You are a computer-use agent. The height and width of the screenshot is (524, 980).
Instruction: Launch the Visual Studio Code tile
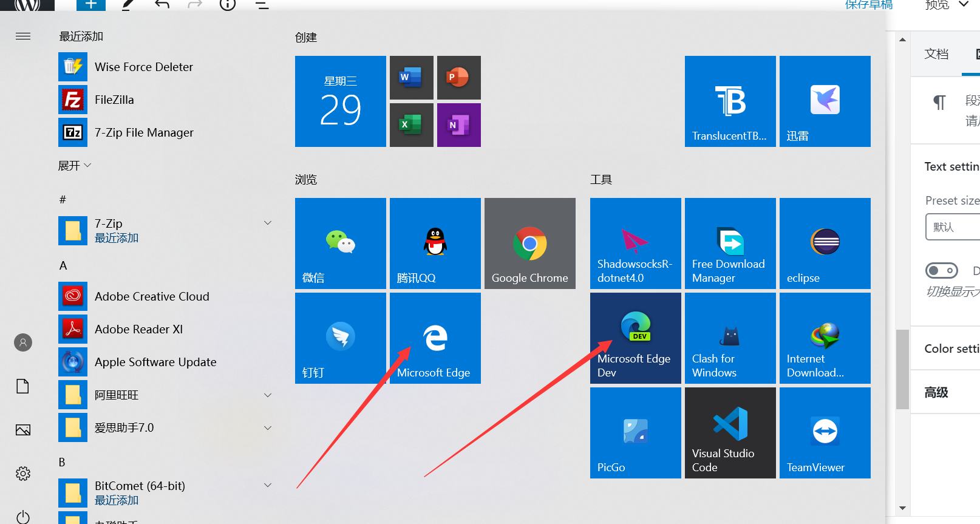[730, 433]
